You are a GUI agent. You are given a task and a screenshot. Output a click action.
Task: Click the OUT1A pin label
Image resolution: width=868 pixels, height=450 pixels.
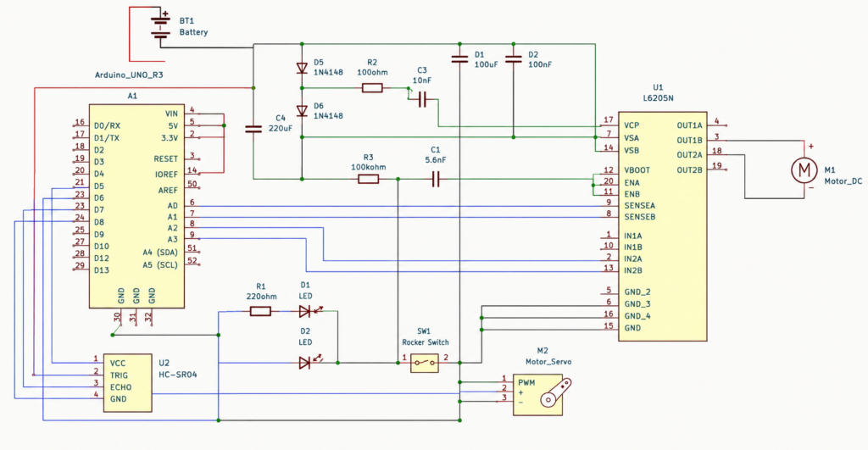point(689,125)
